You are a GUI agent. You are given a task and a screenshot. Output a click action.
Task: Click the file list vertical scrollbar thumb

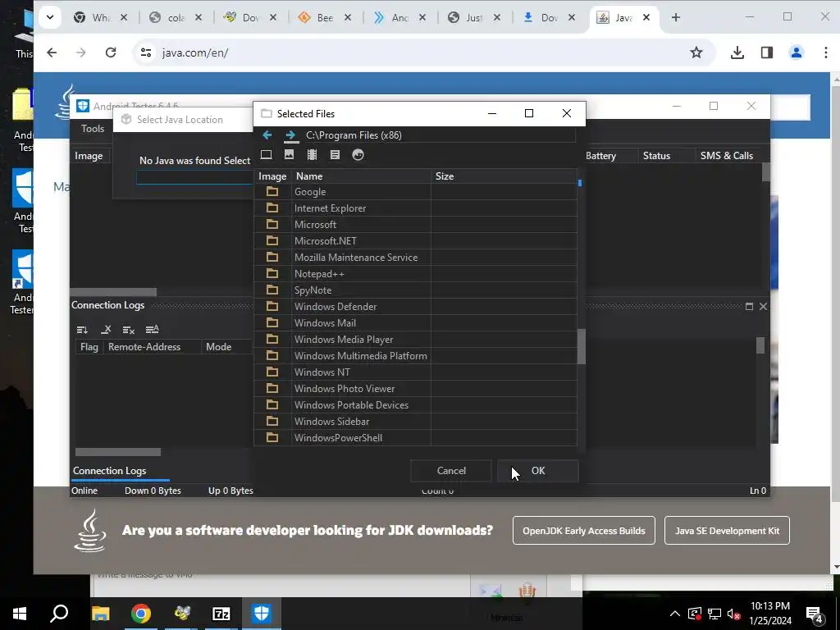[582, 347]
